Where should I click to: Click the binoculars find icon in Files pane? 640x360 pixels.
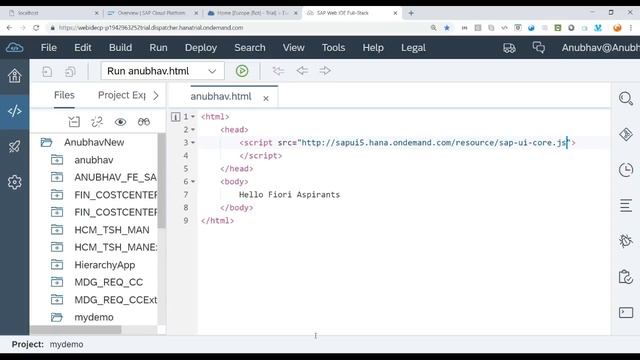click(x=144, y=122)
